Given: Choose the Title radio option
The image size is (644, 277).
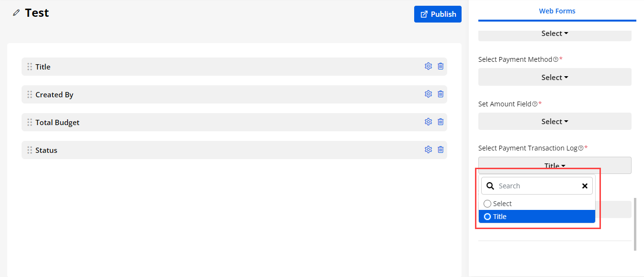Looking at the screenshot, I should tap(487, 217).
